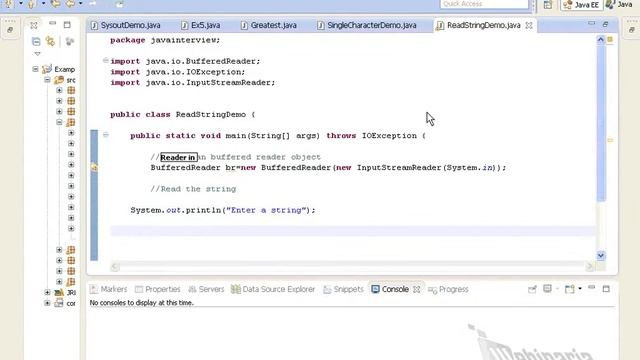Open the Properties view tab
This screenshot has width=640, height=360.
tap(158, 289)
